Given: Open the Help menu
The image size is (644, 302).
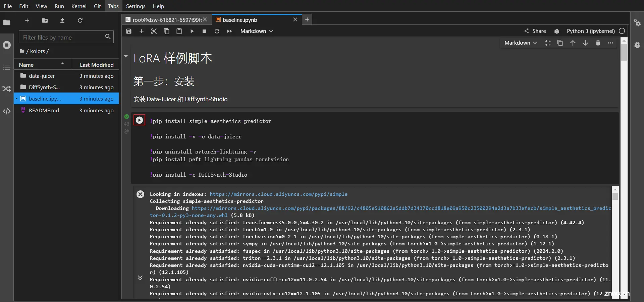Looking at the screenshot, I should 158,6.
